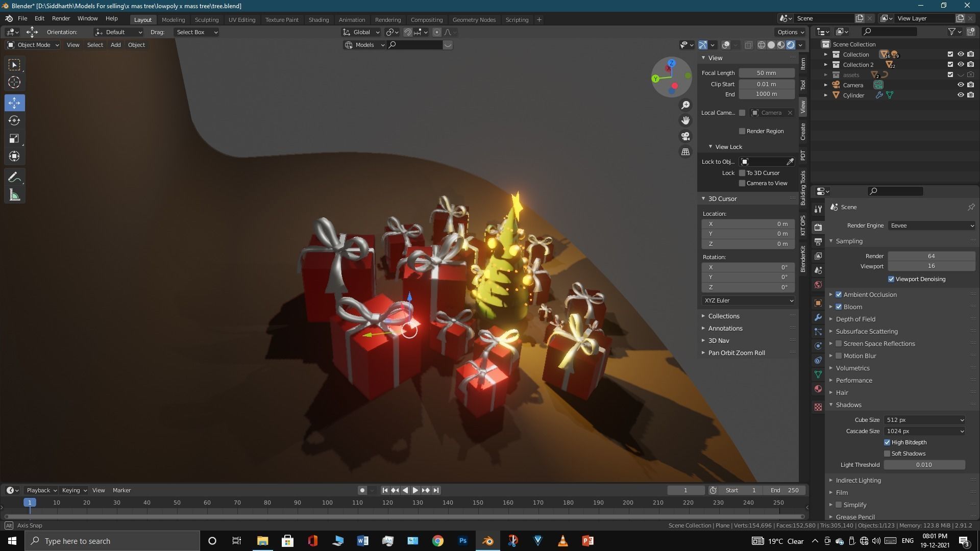Click the pan view hand icon
980x551 pixels.
click(x=685, y=120)
